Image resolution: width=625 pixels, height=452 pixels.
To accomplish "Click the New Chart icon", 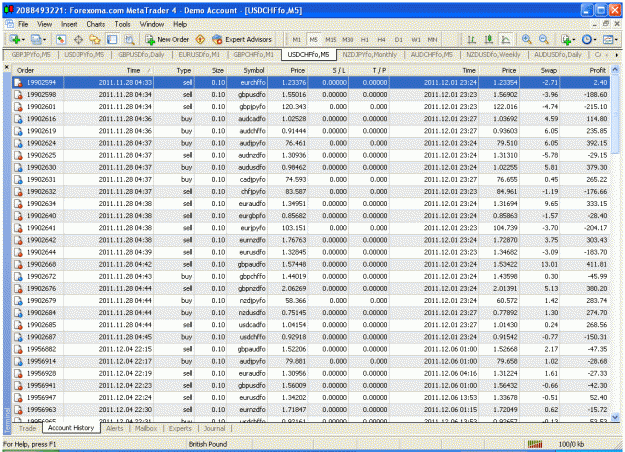I will 15,39.
